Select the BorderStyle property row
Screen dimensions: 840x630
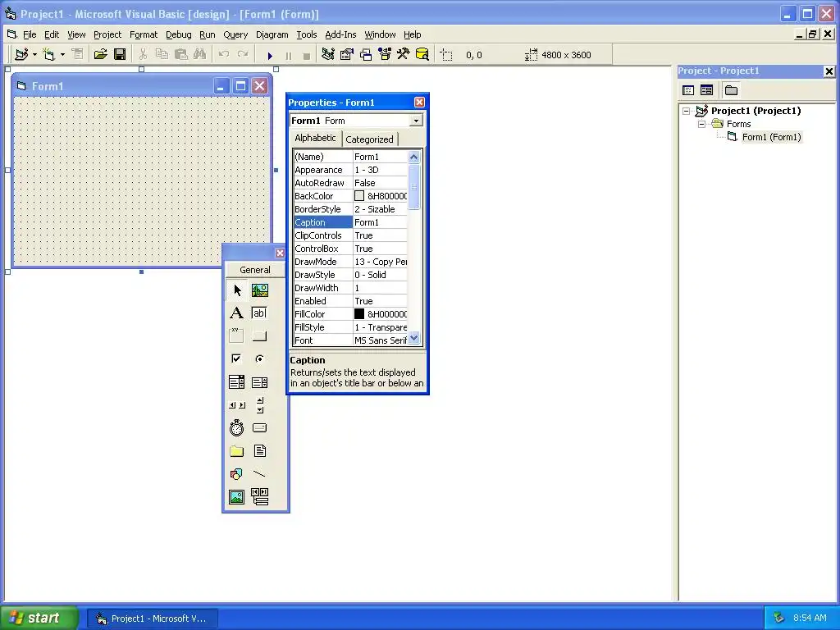(x=350, y=209)
